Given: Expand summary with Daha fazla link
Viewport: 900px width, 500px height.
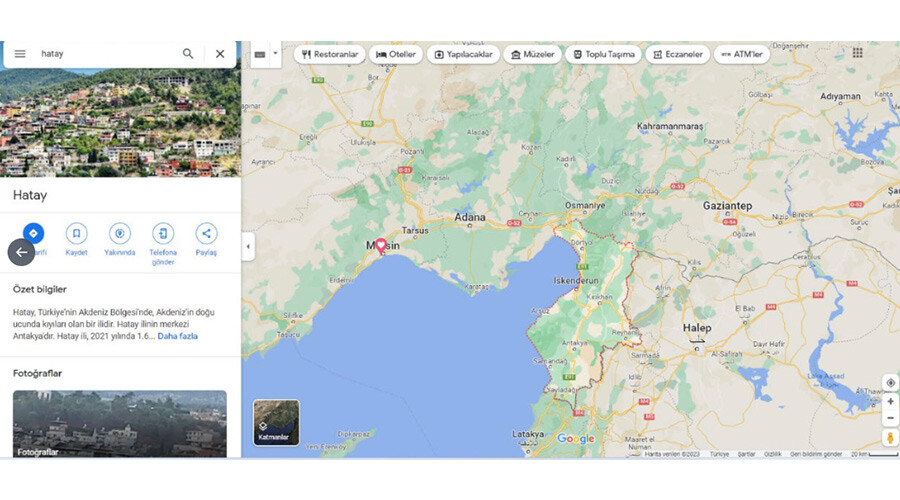Looking at the screenshot, I should point(177,336).
